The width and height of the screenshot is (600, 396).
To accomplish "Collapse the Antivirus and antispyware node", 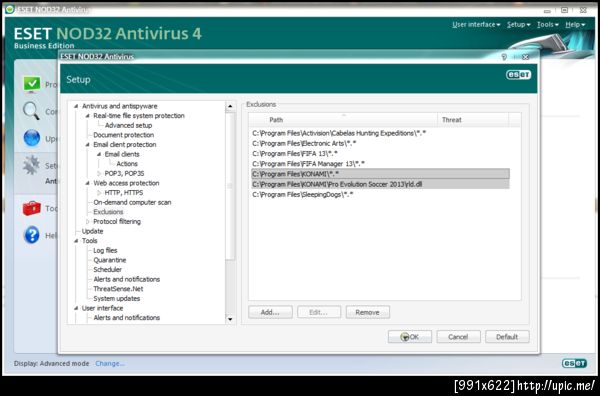I will tap(76, 106).
